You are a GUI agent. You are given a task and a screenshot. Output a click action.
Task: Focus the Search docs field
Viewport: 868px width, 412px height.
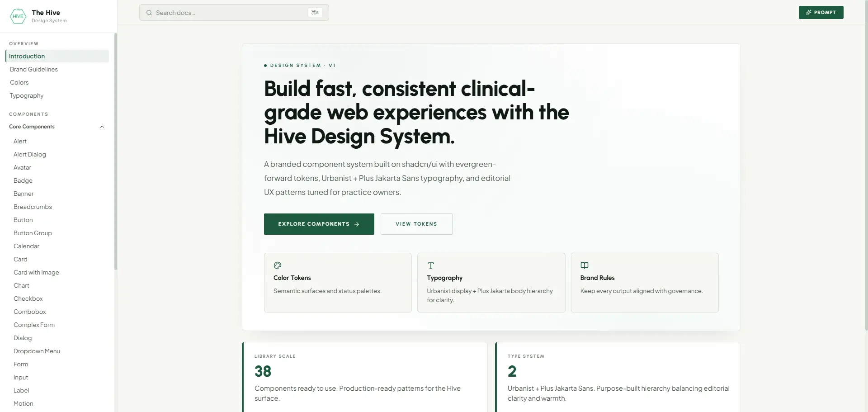[234, 13]
